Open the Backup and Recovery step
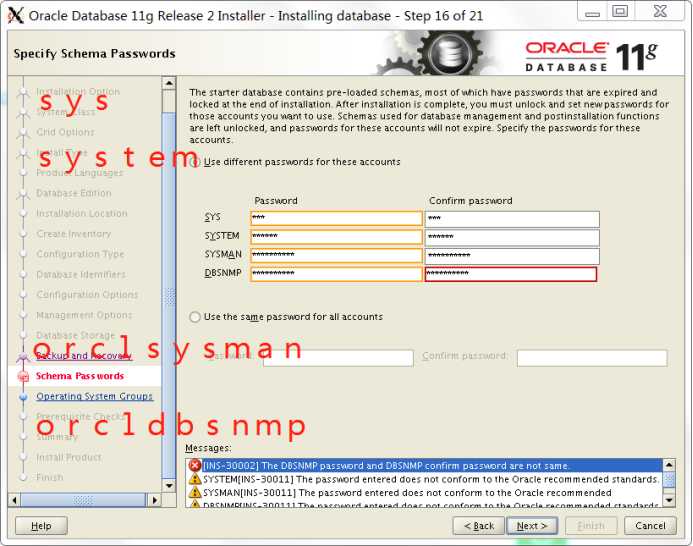This screenshot has height=546, width=693. pyautogui.click(x=84, y=356)
